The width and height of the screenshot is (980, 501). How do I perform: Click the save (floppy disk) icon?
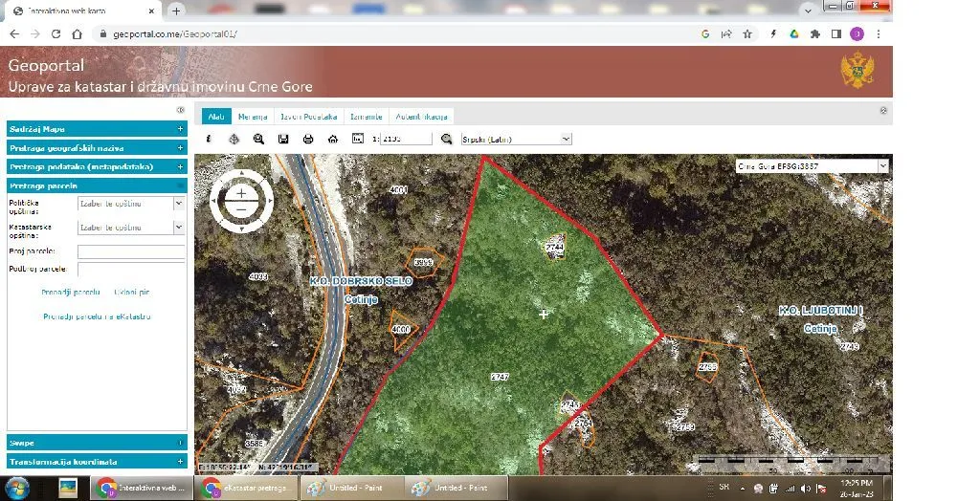click(283, 139)
